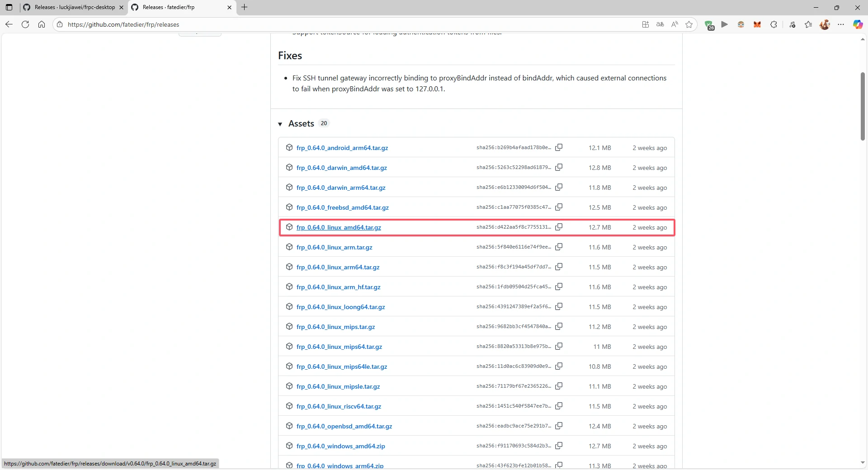Screen dimensions: 868x470
Task: Click the vertical scrollbar thumb
Action: [x=863, y=106]
